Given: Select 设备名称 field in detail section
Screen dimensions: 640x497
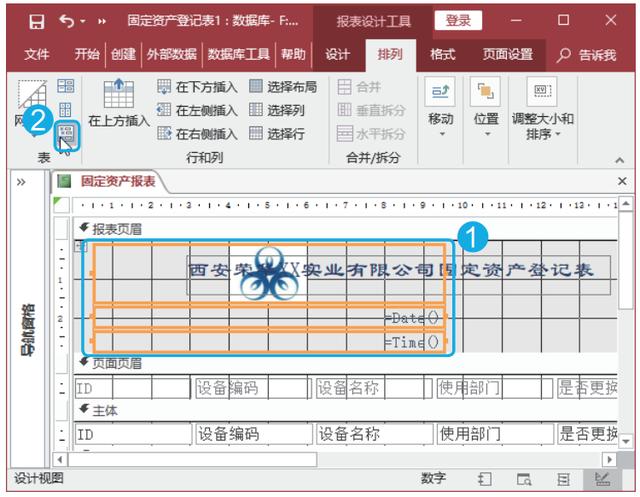Looking at the screenshot, I should 375,434.
